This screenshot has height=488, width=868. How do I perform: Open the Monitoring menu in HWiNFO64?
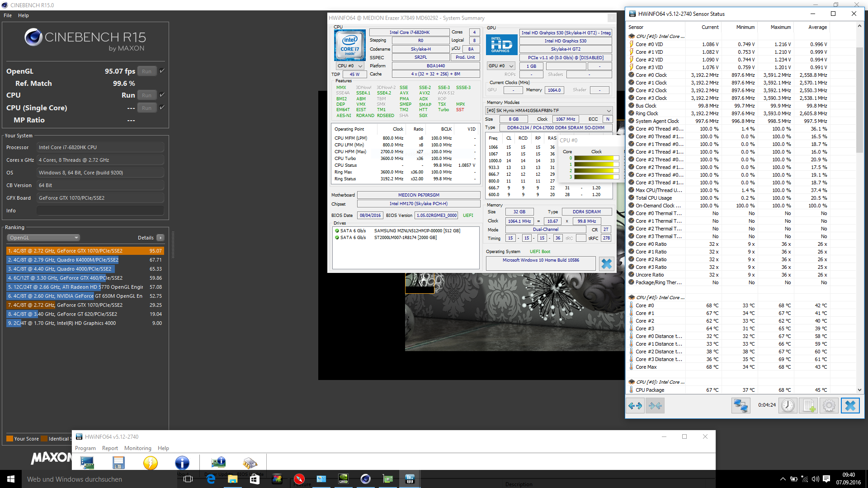point(137,448)
